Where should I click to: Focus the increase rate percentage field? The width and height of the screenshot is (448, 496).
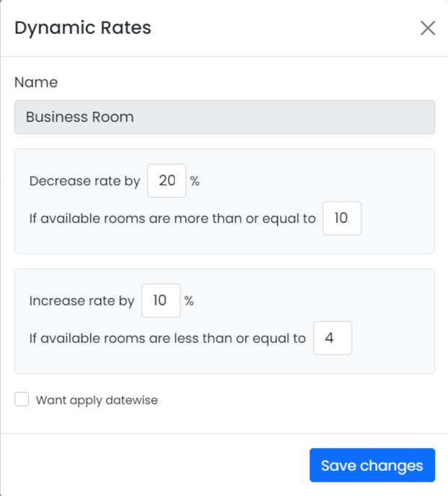point(161,300)
